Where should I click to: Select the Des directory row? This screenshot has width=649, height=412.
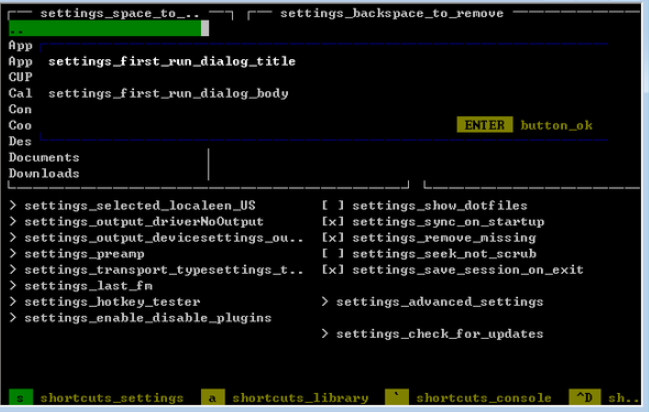click(x=20, y=141)
